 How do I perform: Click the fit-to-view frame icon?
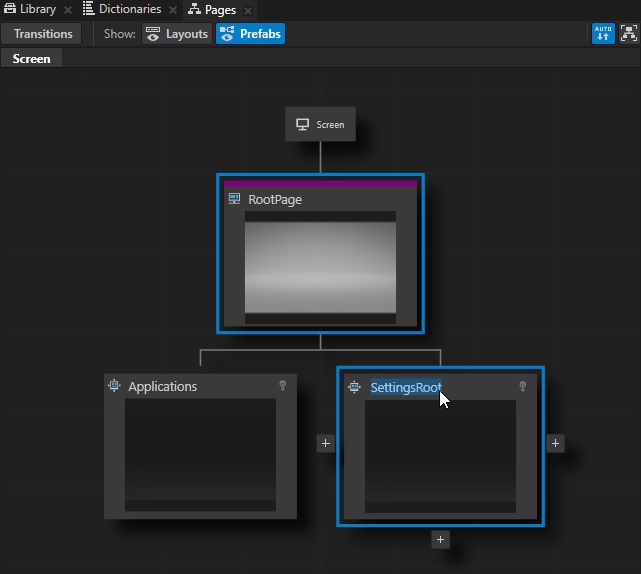pyautogui.click(x=628, y=34)
